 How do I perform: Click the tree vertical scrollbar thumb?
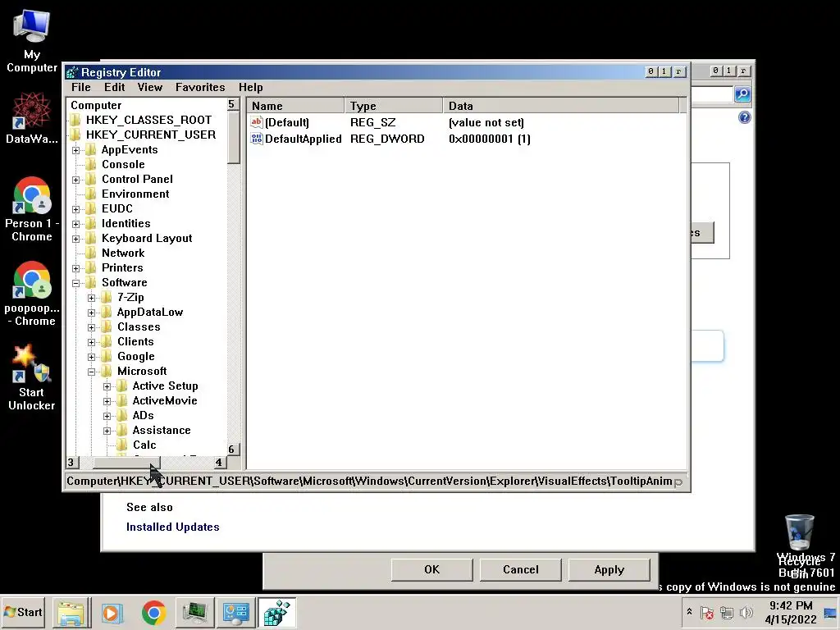[x=233, y=138]
